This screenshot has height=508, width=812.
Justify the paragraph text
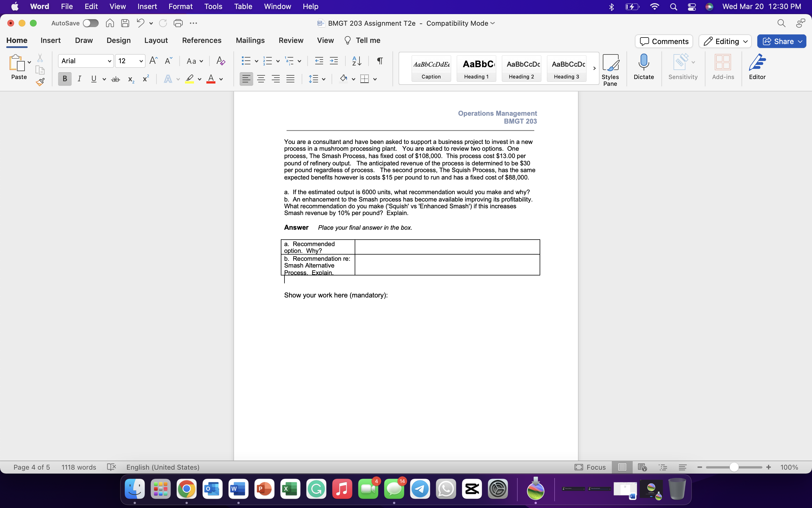[x=290, y=79]
